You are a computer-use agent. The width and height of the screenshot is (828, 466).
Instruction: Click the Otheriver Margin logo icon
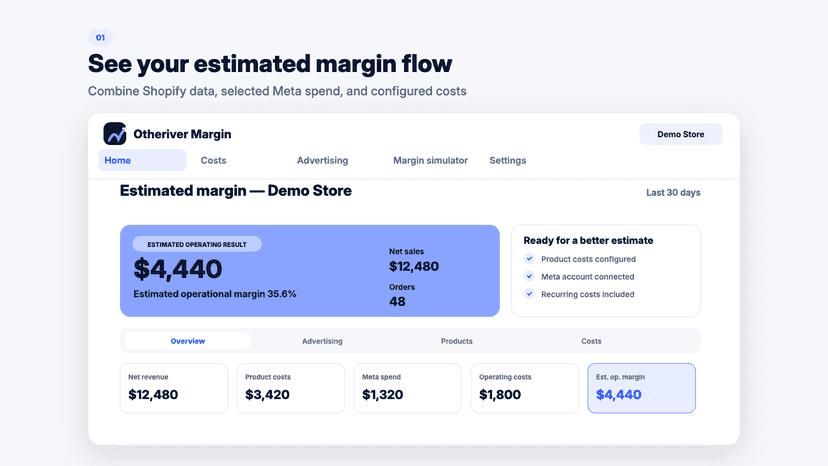coord(115,134)
